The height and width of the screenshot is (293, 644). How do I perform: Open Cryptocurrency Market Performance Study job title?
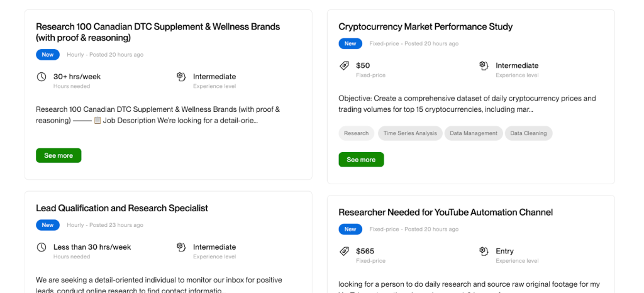[425, 26]
